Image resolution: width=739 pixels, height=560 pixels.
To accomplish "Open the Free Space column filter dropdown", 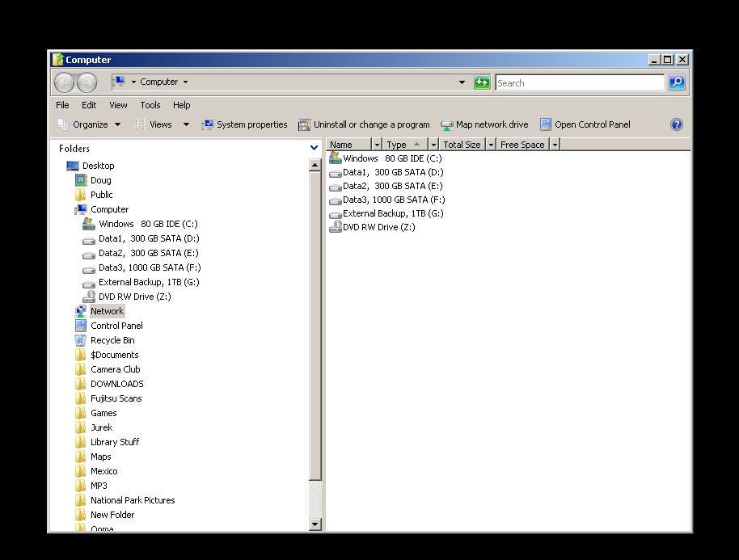I will coord(555,145).
